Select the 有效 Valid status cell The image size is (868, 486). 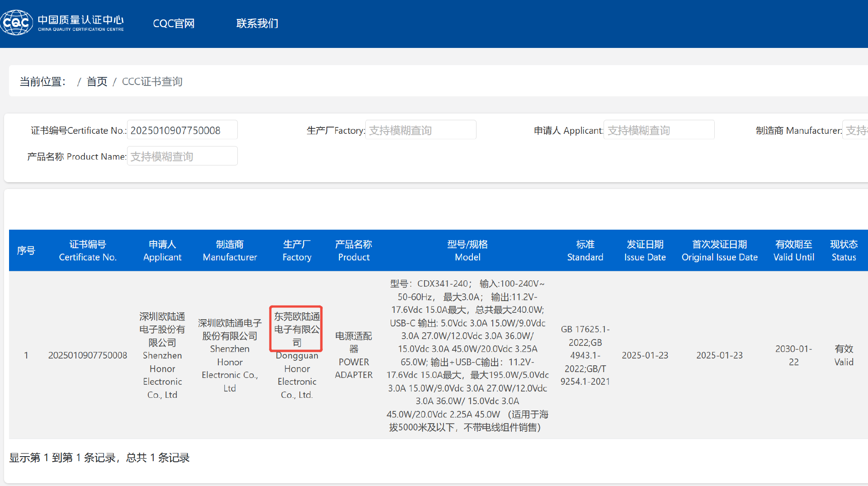(844, 355)
